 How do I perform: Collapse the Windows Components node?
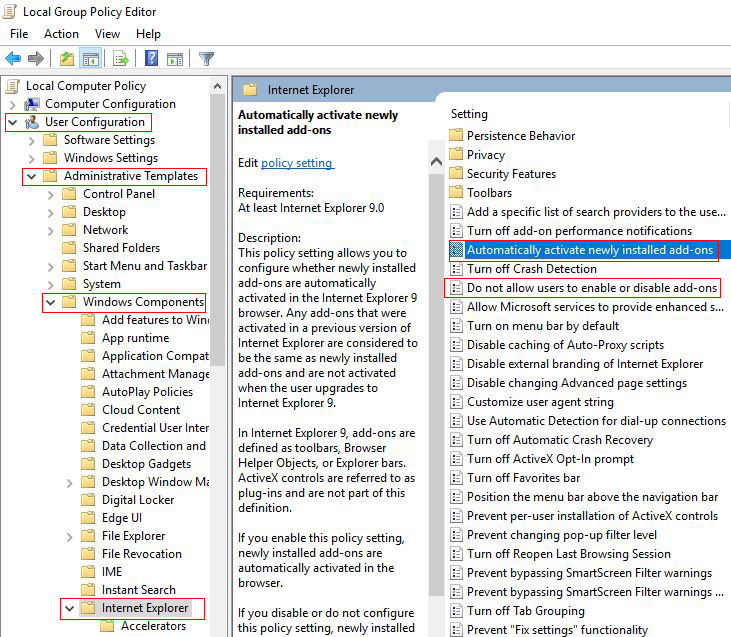pyautogui.click(x=51, y=302)
